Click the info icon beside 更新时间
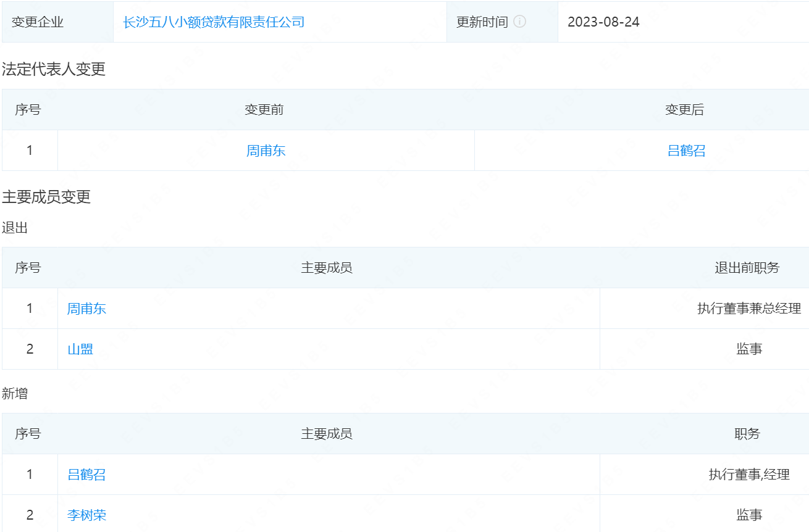Image resolution: width=809 pixels, height=532 pixels. click(520, 22)
